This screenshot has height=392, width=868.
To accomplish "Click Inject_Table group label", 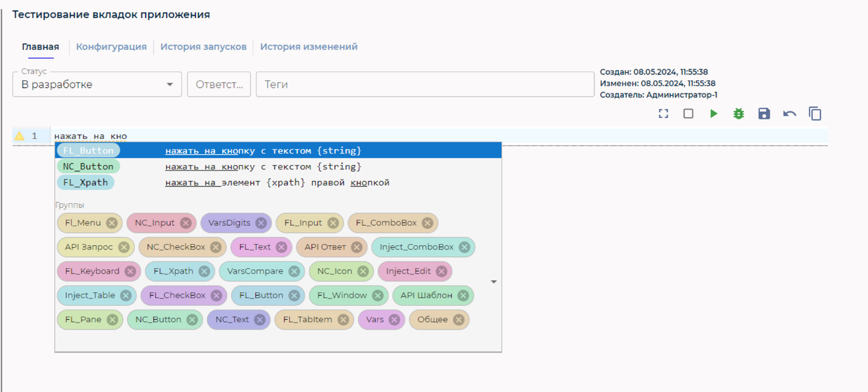I will click(x=90, y=296).
